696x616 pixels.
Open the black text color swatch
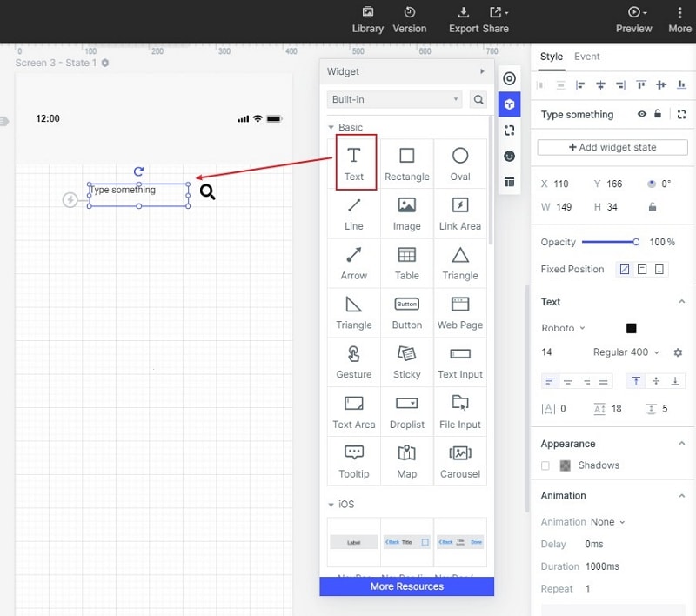click(x=631, y=328)
